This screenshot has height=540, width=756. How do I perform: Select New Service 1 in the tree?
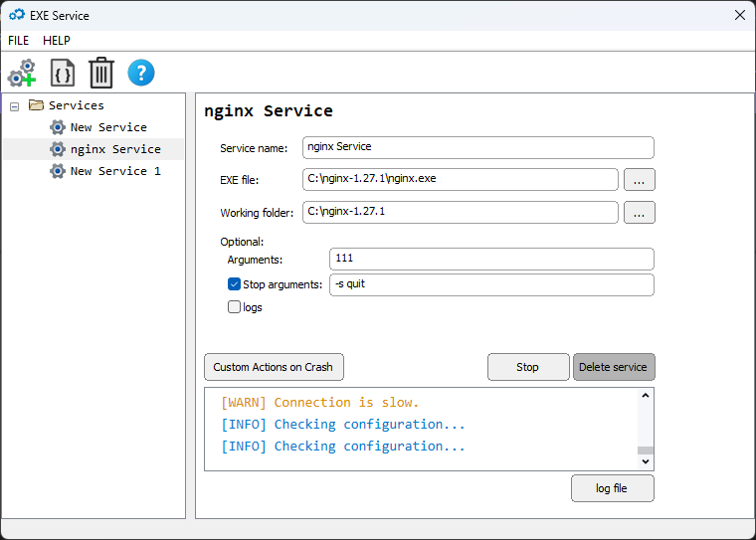(x=115, y=171)
